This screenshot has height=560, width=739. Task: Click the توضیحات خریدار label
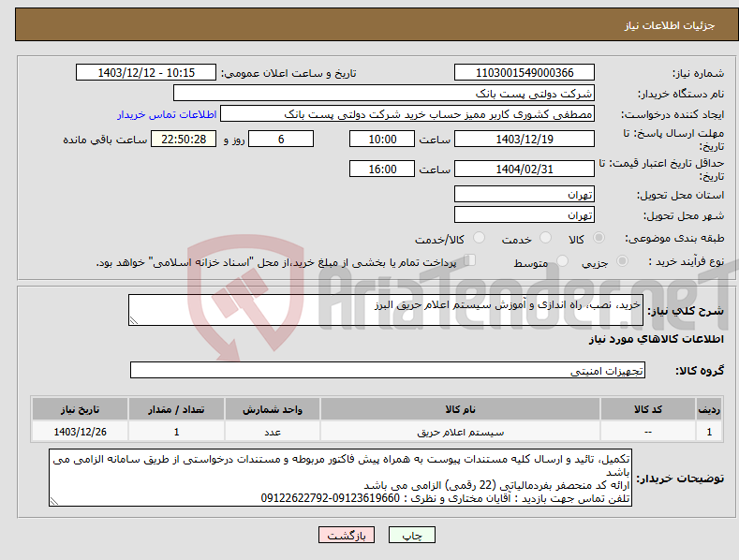pyautogui.click(x=680, y=479)
